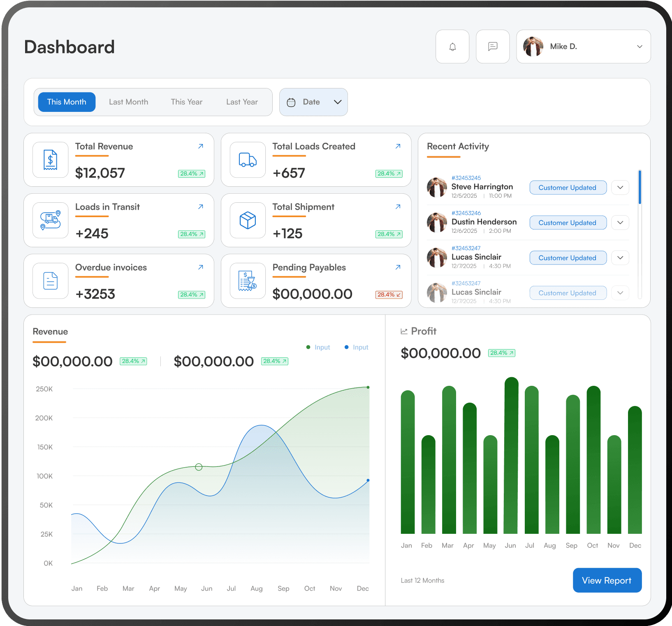This screenshot has height=626, width=672.
Task: Click the Overdue invoices document icon
Action: (50, 281)
